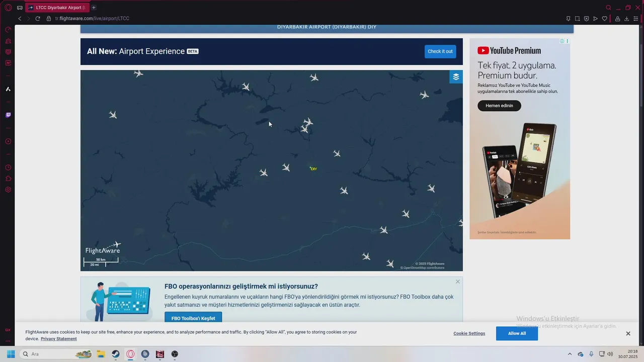Open OBS Studio from the taskbar
The image size is (644, 362).
pyautogui.click(x=175, y=354)
